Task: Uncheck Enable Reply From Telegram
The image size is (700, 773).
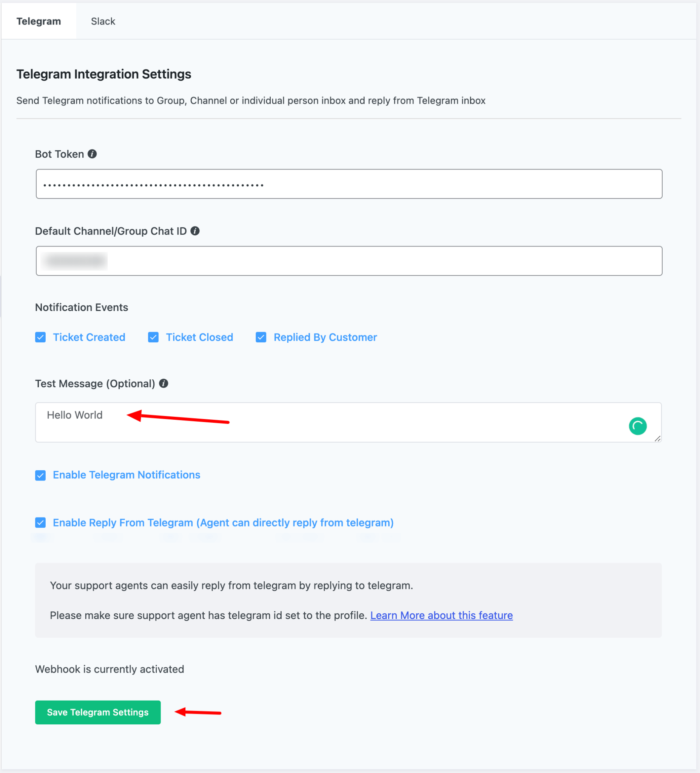Action: pyautogui.click(x=40, y=522)
